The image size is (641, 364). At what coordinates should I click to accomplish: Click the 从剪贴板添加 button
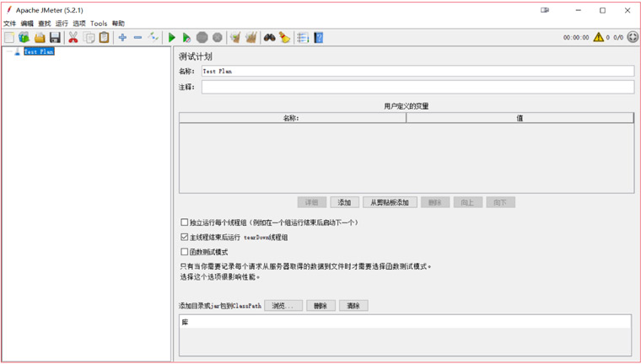click(x=390, y=202)
